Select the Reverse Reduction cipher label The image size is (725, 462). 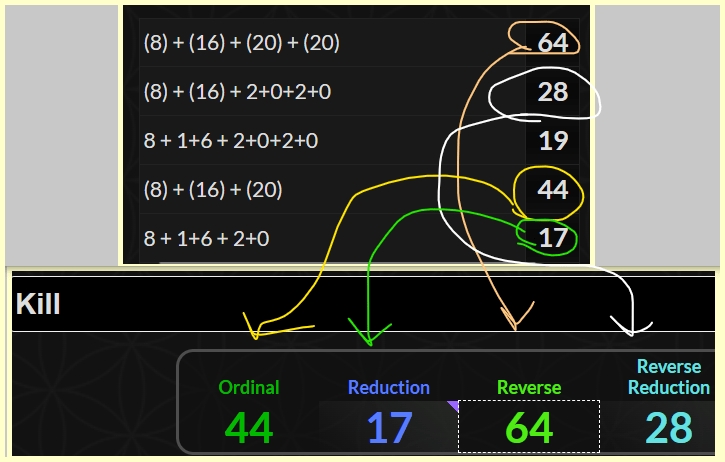(669, 377)
